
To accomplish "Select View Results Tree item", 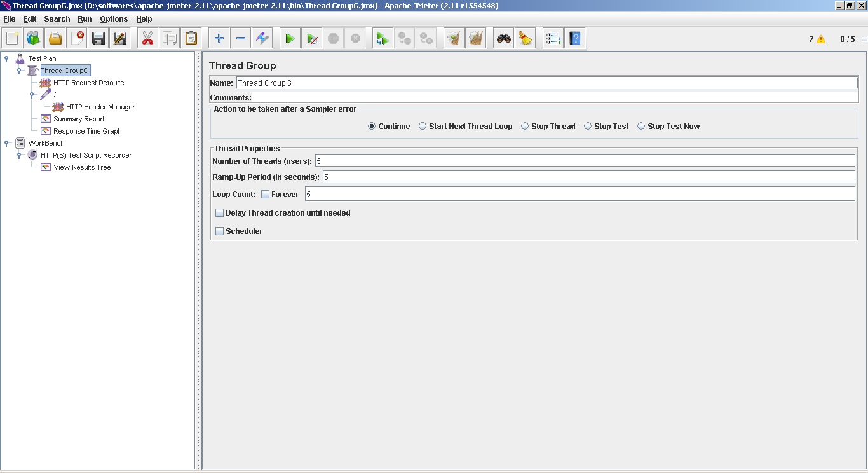I will (x=82, y=167).
